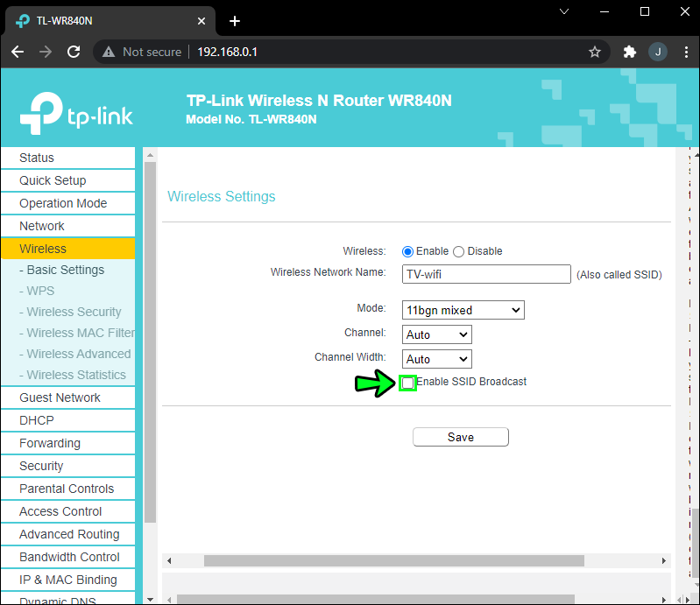Open the Guest Network menu
This screenshot has height=605, width=700.
point(67,397)
